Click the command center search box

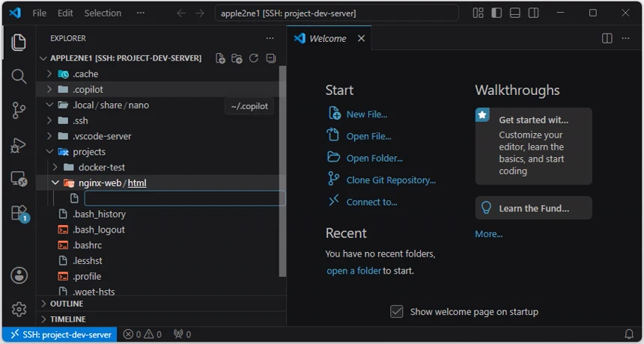point(337,13)
